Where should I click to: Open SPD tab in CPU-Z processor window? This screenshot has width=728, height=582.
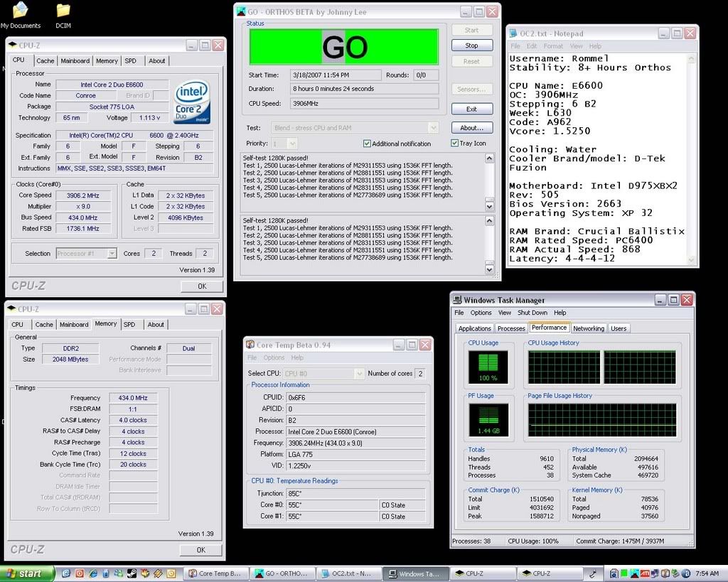pos(131,61)
